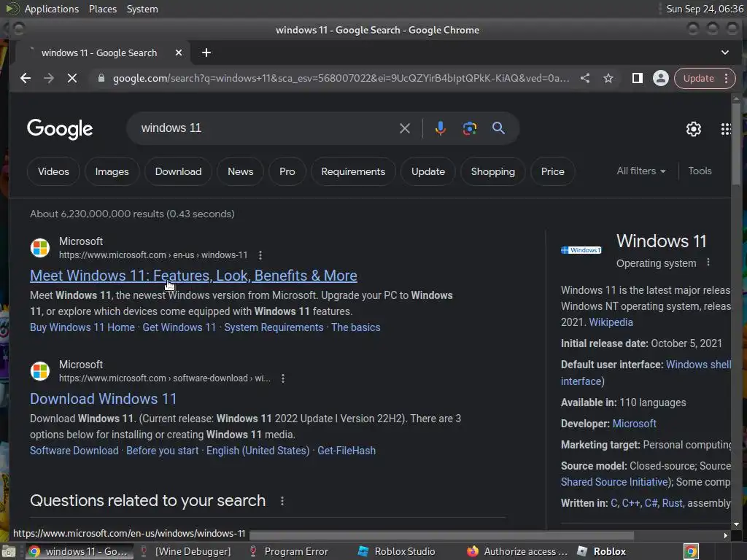Open the Places menu
The width and height of the screenshot is (747, 560).
(102, 9)
